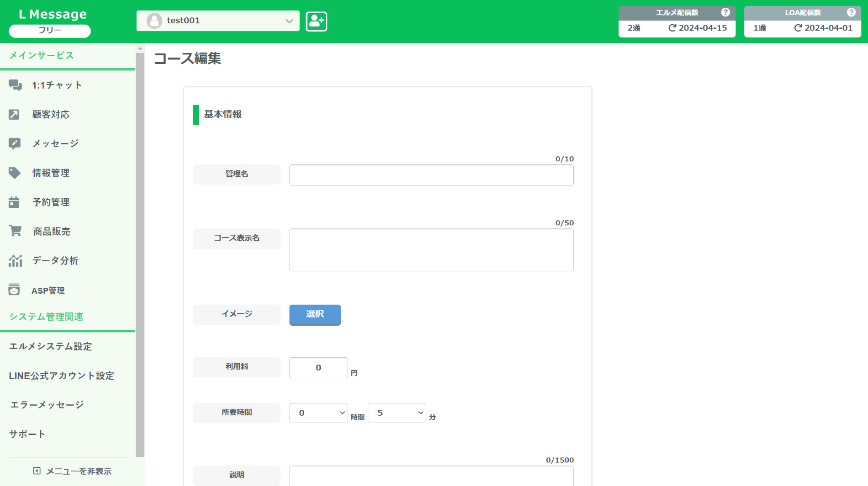Click the メインサービス section header

click(42, 55)
